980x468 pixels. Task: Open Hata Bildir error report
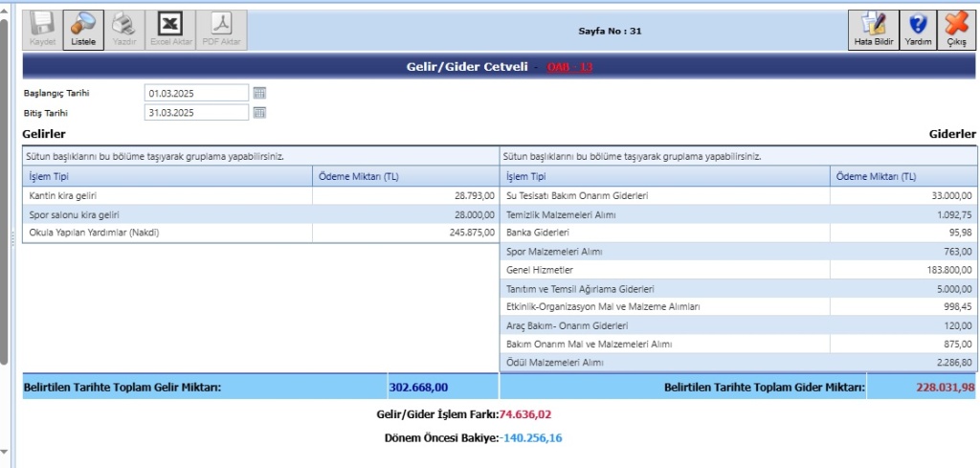[x=873, y=24]
